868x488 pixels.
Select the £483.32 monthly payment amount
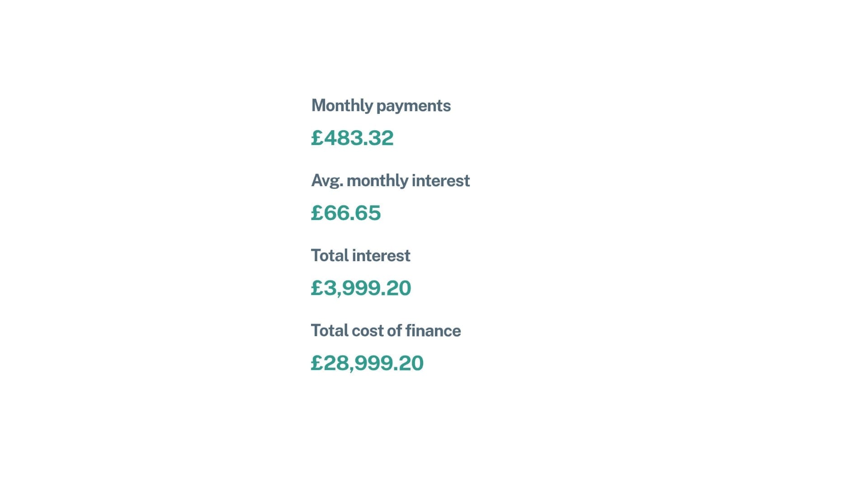(352, 138)
